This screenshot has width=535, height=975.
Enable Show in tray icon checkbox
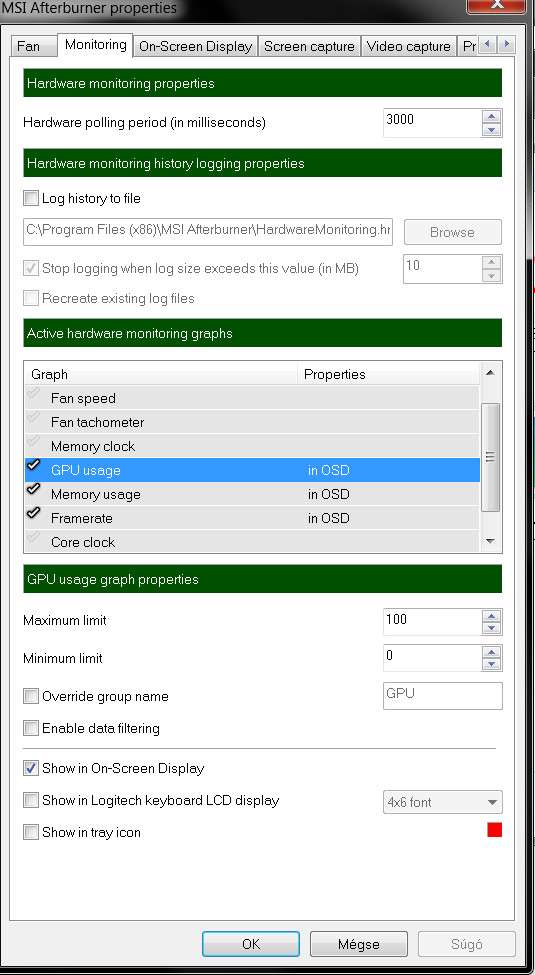(x=30, y=832)
